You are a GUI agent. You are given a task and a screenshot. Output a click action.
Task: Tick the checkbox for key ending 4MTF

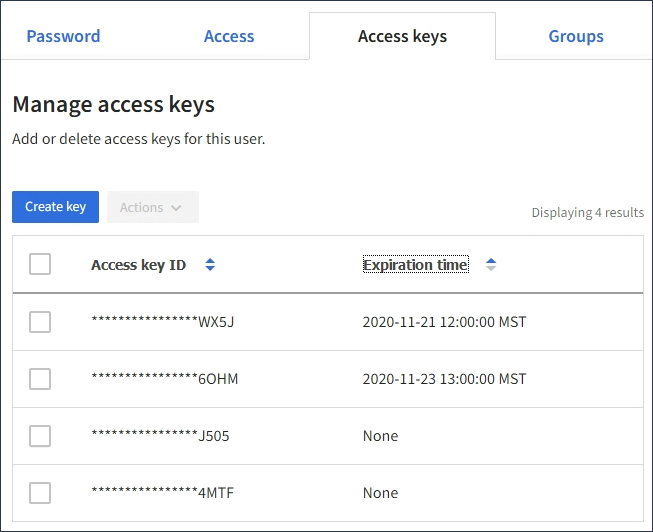coord(40,493)
